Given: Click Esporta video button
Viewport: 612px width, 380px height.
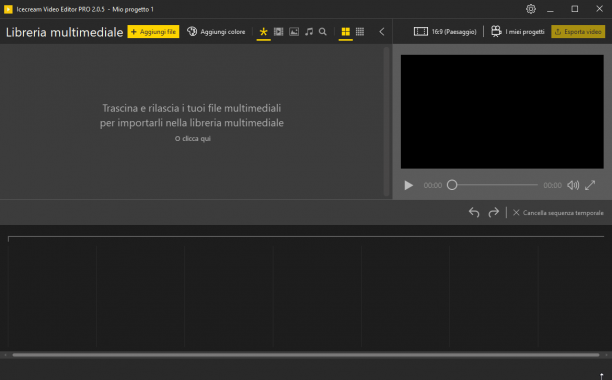Looking at the screenshot, I should pos(578,32).
